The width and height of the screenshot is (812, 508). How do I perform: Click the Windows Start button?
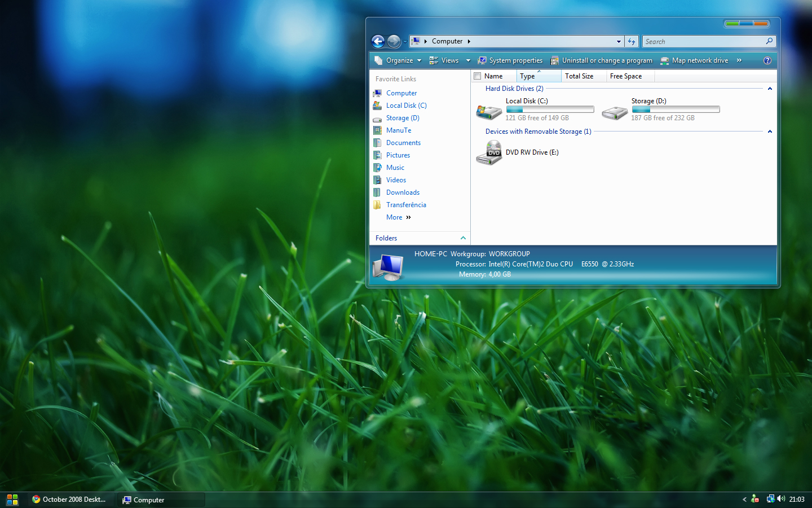click(x=12, y=500)
